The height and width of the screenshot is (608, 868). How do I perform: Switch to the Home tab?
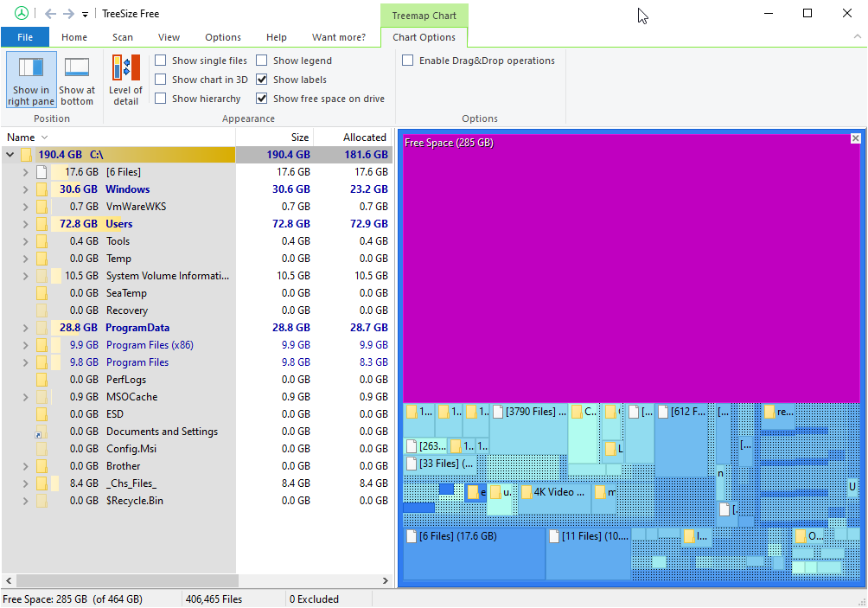point(74,37)
